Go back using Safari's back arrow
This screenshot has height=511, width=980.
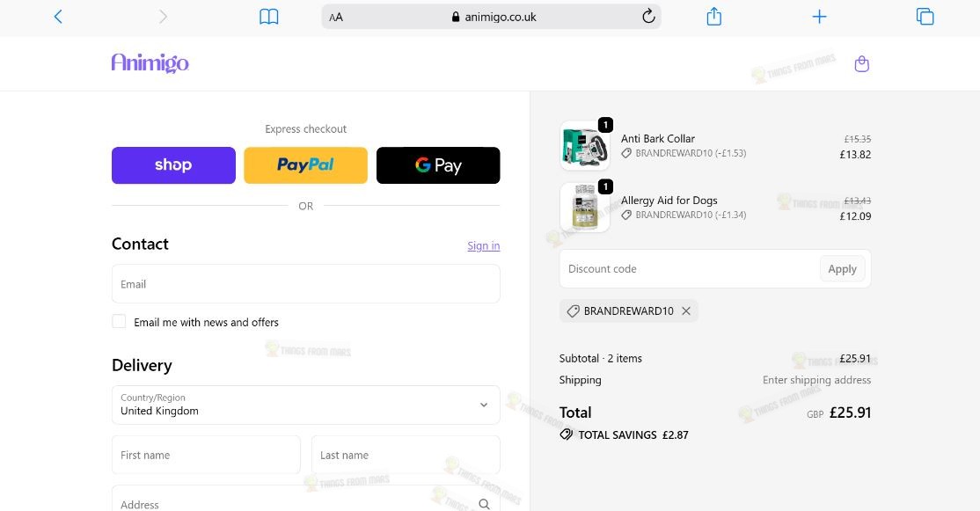[58, 17]
